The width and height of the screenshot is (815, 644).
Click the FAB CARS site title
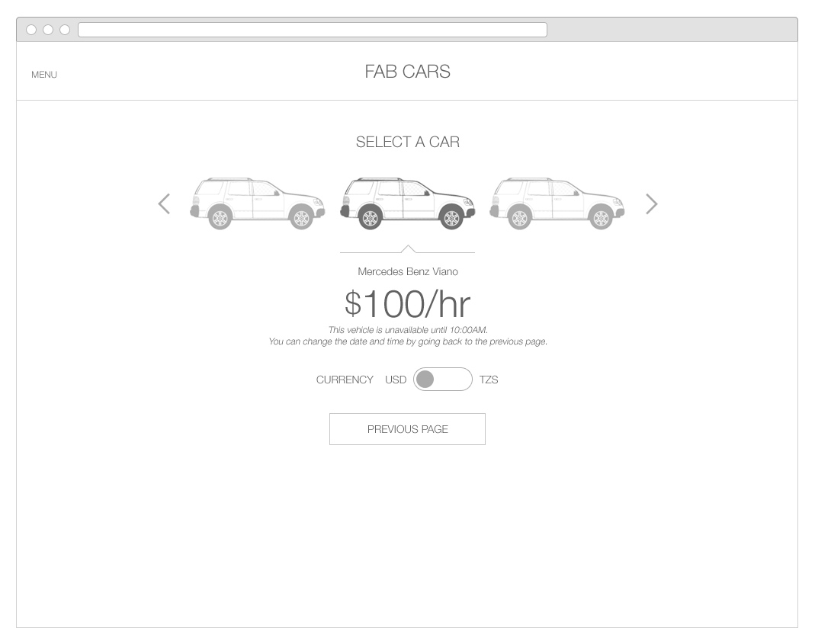point(407,72)
